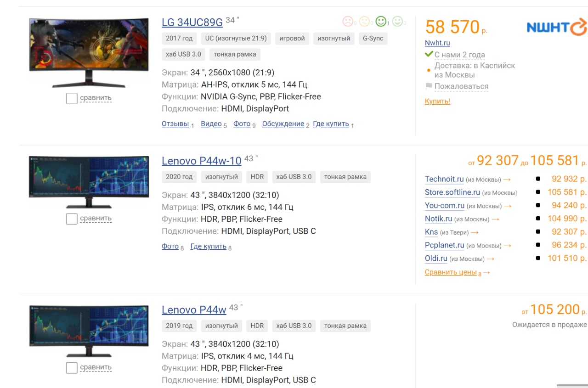
Task: Click the flag icon next to Пожаловаться
Action: (429, 86)
